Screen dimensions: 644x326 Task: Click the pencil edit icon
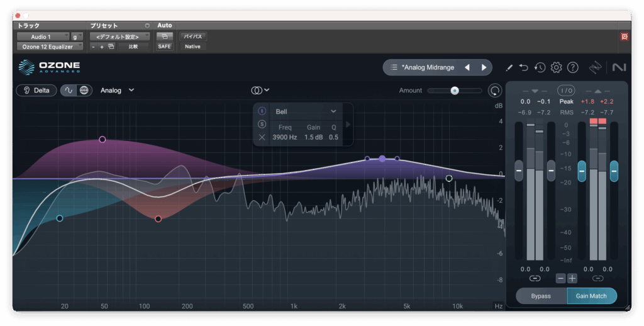click(x=509, y=67)
